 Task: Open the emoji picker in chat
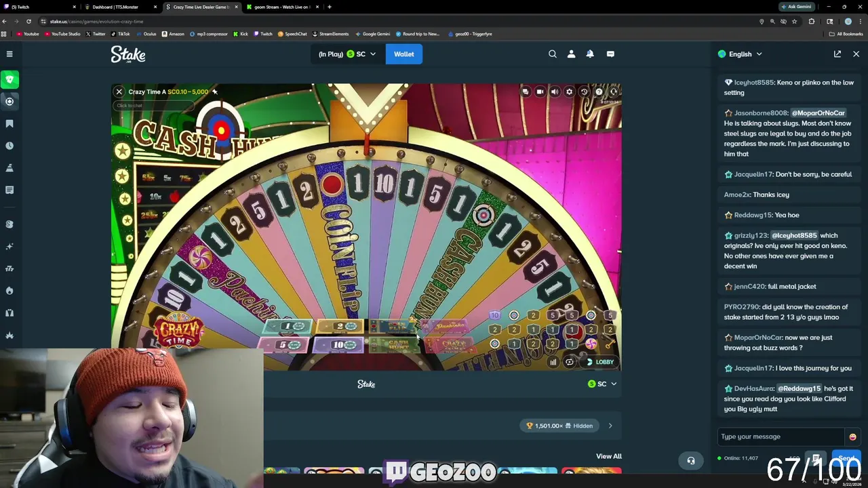(852, 436)
